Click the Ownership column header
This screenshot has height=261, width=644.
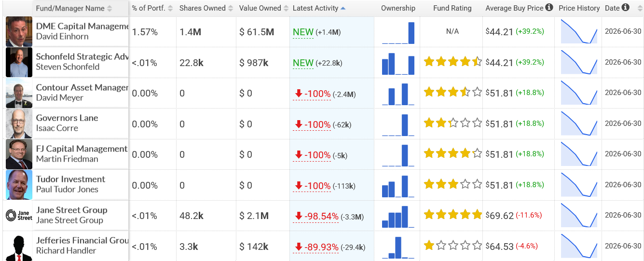click(398, 8)
